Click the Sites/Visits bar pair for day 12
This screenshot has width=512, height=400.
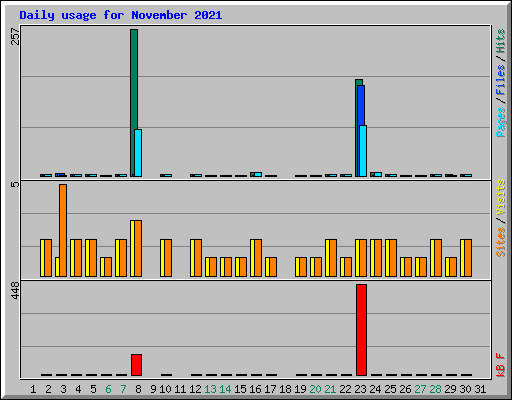(196, 258)
